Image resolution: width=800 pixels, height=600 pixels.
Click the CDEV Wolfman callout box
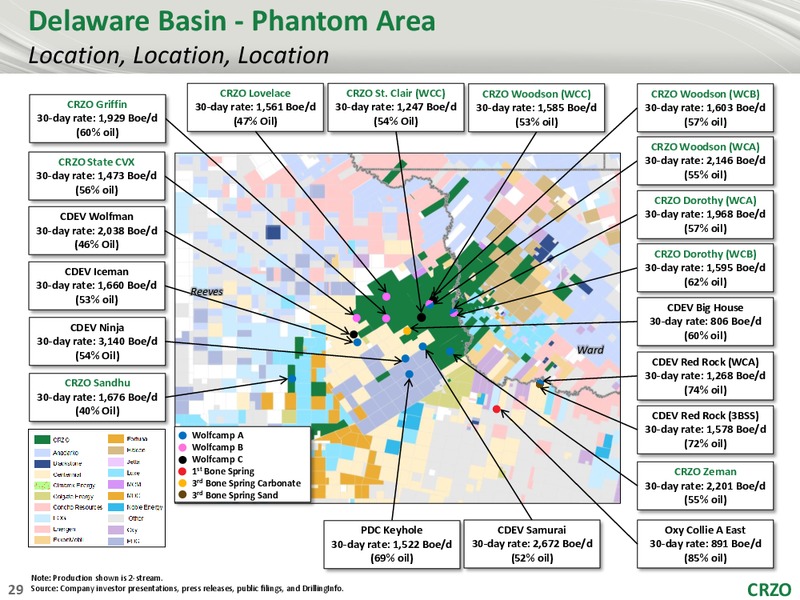tap(96, 231)
